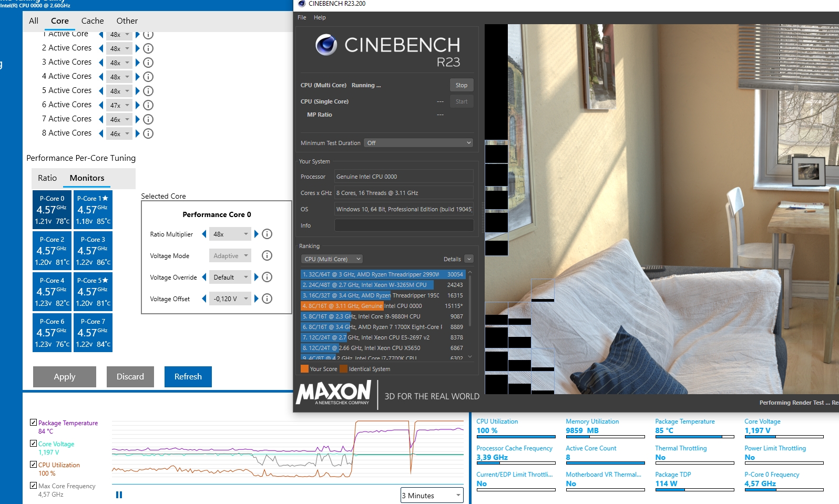Screen dimensions: 839x504
Task: Show info for Ratio Multiplier setting
Action: [267, 234]
